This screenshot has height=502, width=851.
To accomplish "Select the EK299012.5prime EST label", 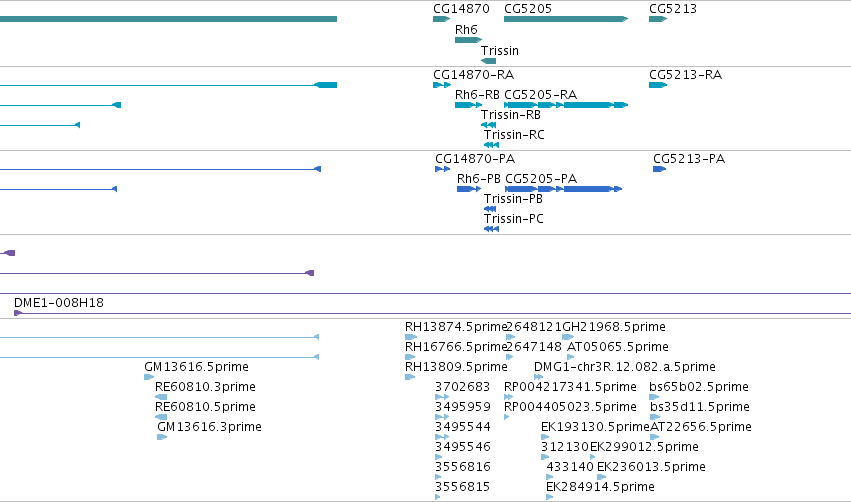I will click(644, 447).
